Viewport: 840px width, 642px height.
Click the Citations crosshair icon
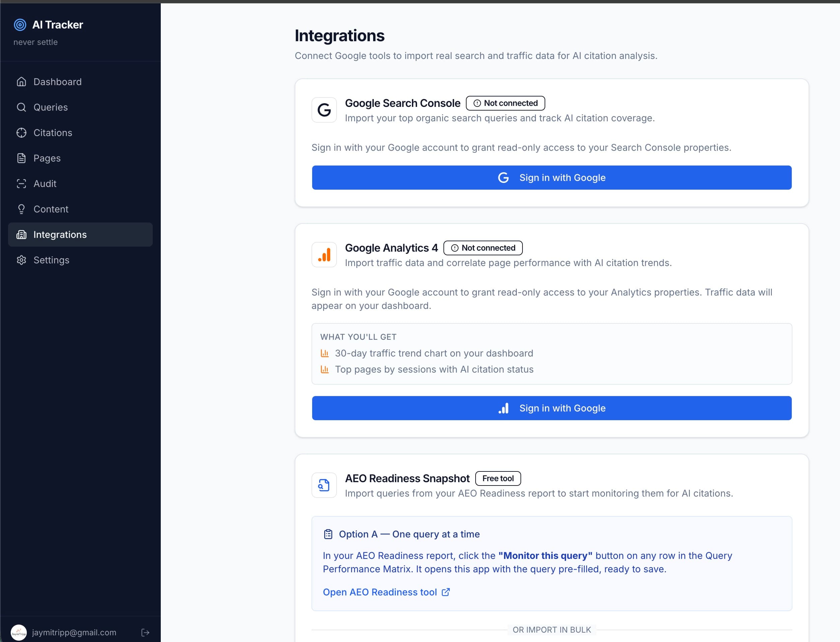pos(21,133)
